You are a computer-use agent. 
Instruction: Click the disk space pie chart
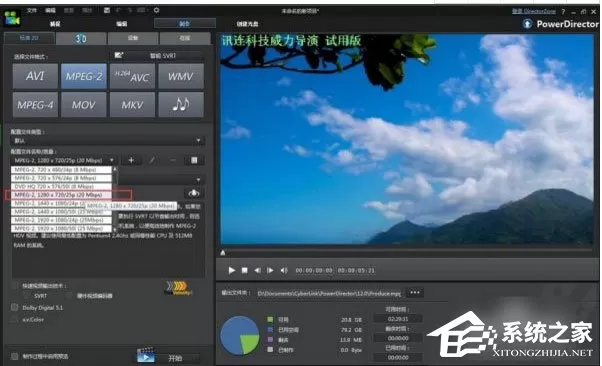click(240, 335)
